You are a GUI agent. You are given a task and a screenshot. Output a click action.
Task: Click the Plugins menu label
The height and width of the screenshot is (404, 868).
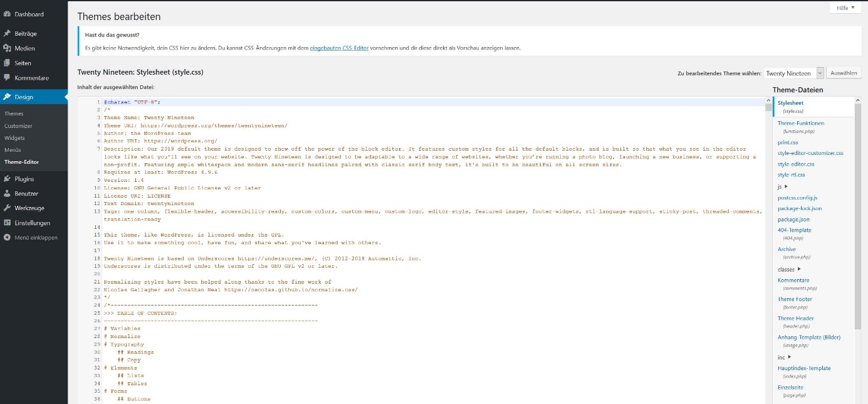(x=24, y=179)
